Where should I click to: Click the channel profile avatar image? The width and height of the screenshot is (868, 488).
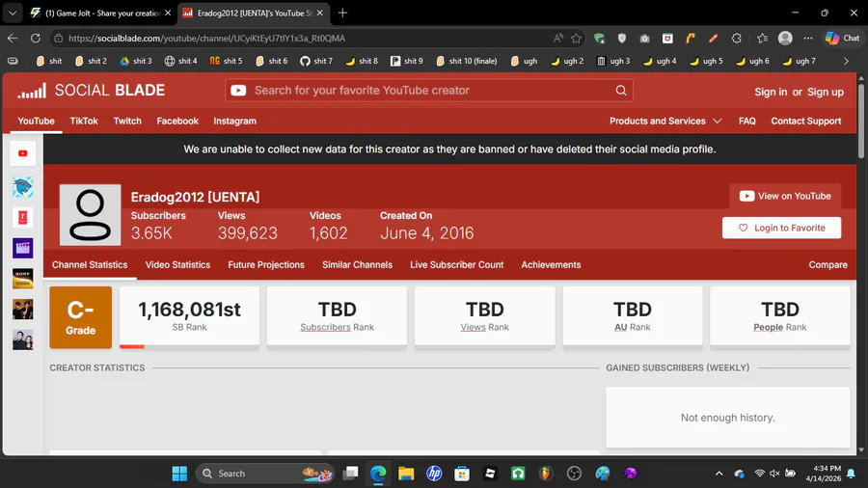pyautogui.click(x=91, y=215)
